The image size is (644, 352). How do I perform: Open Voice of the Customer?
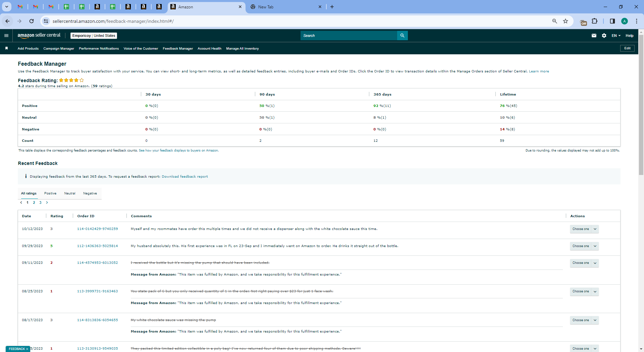(x=141, y=49)
